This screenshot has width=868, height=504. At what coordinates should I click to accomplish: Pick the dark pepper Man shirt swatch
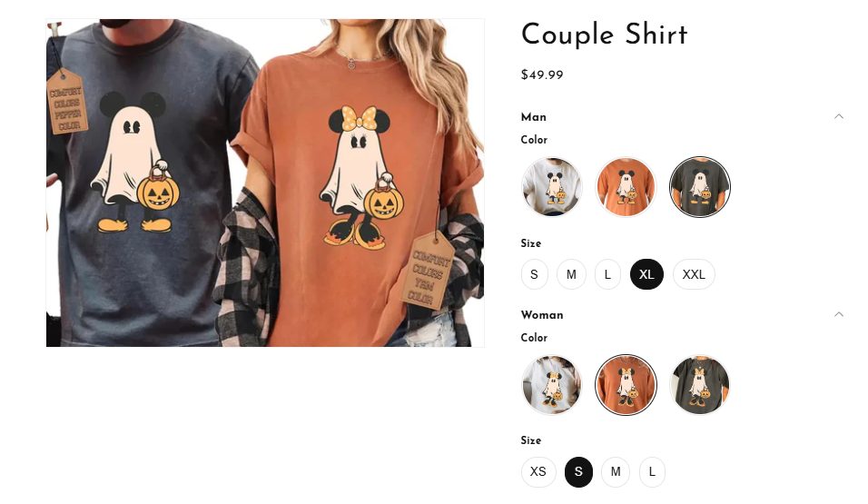[x=700, y=187]
